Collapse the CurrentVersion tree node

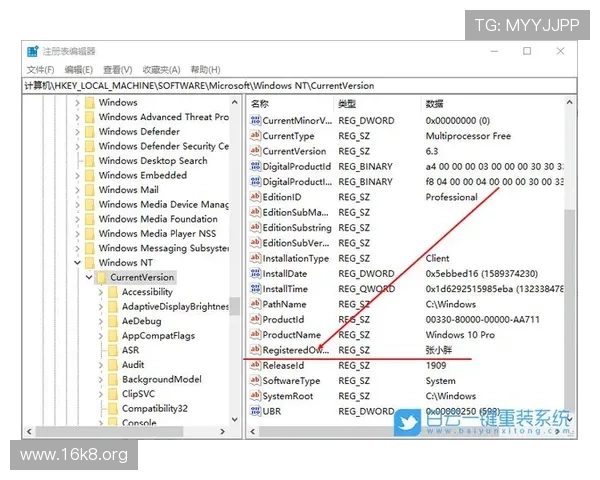88,277
